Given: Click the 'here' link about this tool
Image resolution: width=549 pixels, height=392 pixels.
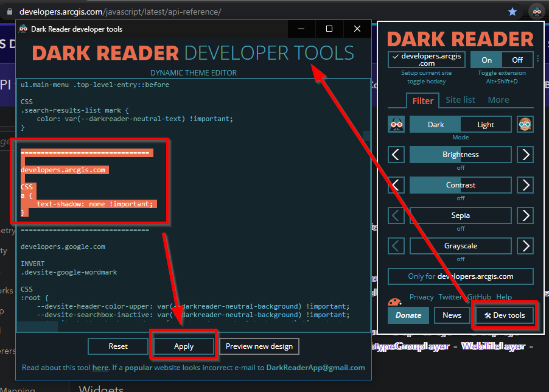Looking at the screenshot, I should 100,368.
